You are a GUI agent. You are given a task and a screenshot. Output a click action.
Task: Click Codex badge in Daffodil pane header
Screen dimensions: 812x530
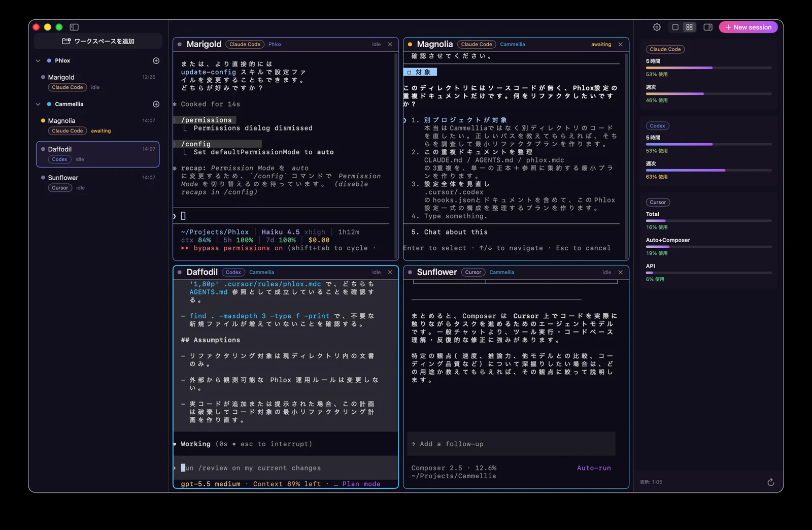pyautogui.click(x=233, y=272)
